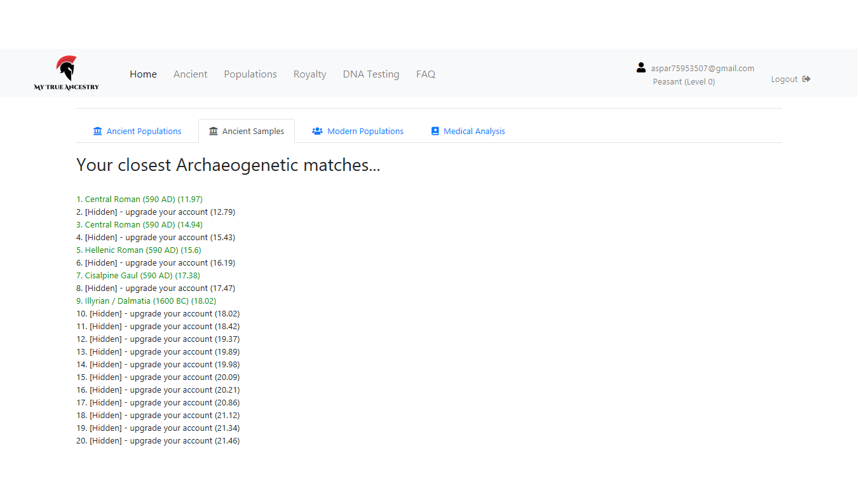The width and height of the screenshot is (868, 488).
Task: Switch to the Modern Populations tab
Action: (358, 131)
